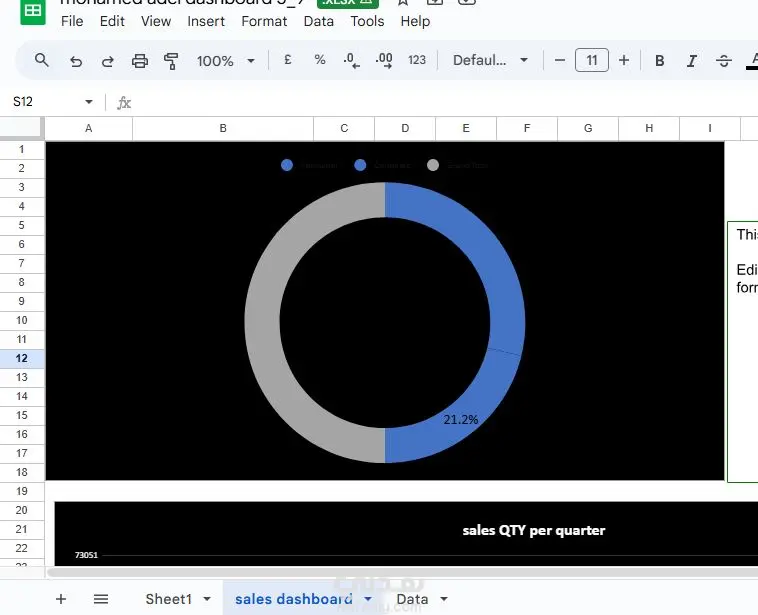
Task: Click the second blue legend swatch
Action: [360, 165]
